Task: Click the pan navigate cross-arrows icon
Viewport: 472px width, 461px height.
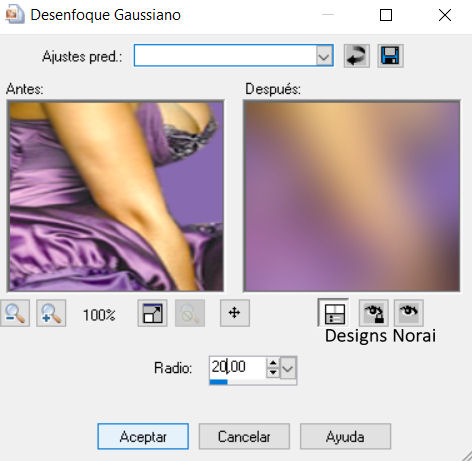Action: click(x=235, y=313)
